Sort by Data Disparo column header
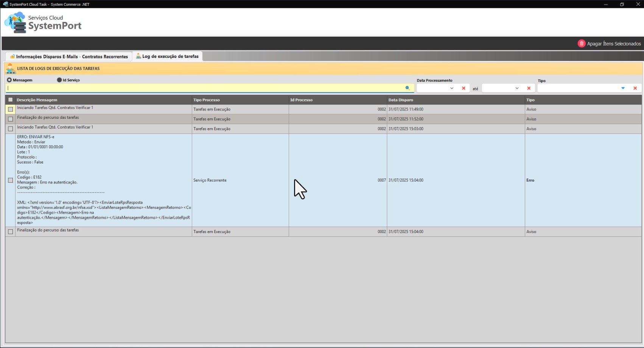This screenshot has height=348, width=644. pos(401,100)
